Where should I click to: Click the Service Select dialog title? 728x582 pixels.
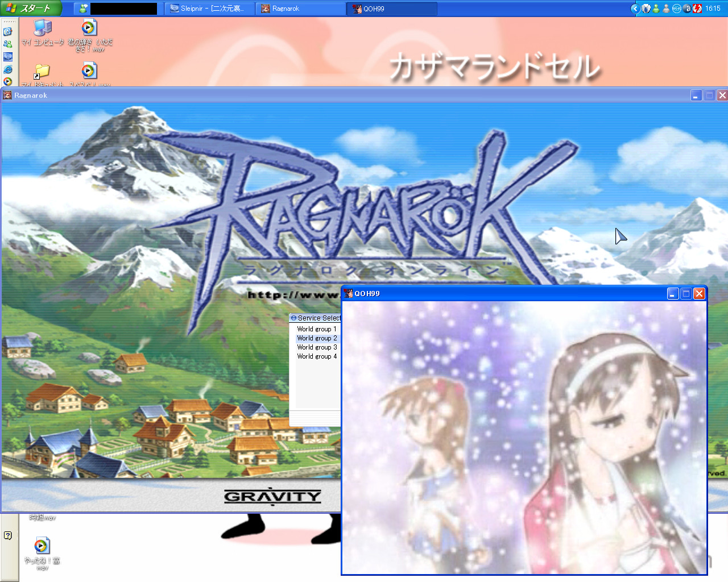click(x=319, y=318)
